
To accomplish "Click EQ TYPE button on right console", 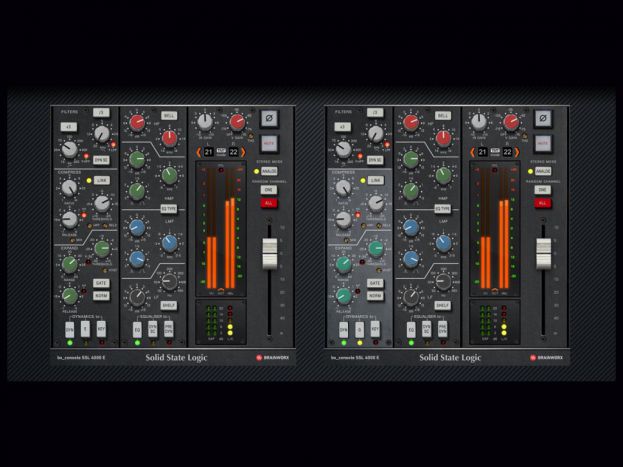I will (x=443, y=209).
